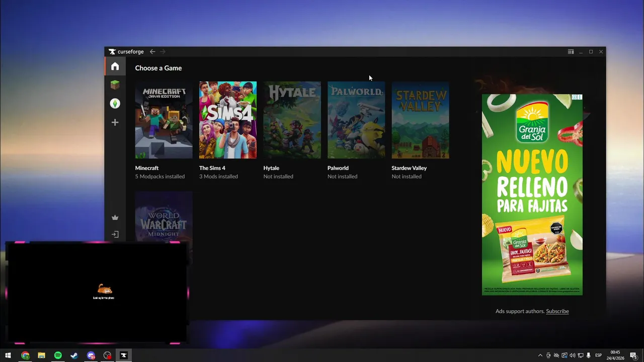This screenshot has width=644, height=362.
Task: Open the Subscribe link below the ad
Action: (557, 311)
